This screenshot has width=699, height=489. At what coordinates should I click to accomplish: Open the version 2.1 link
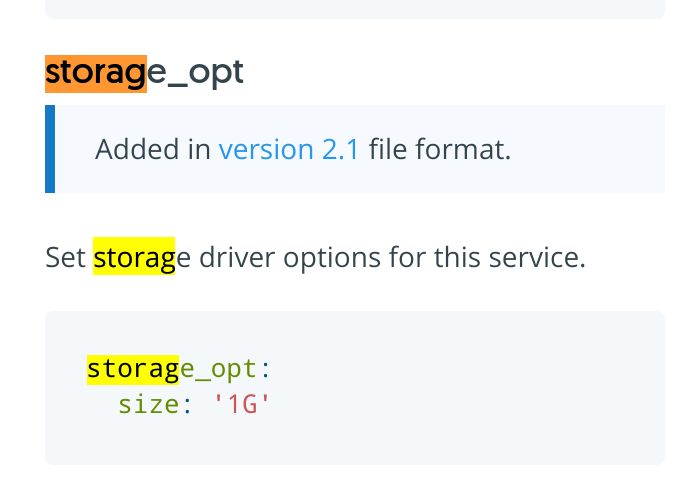tap(288, 149)
